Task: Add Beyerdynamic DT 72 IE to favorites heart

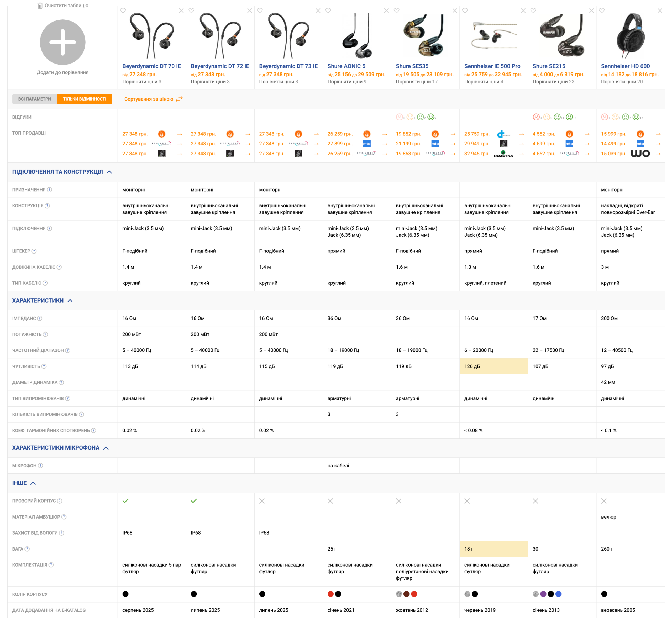Action: pos(191,11)
